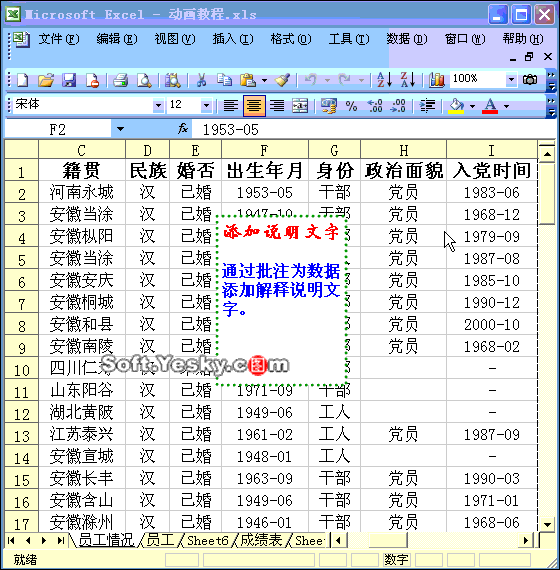Sort ascending with the A-Z icon

point(384,80)
